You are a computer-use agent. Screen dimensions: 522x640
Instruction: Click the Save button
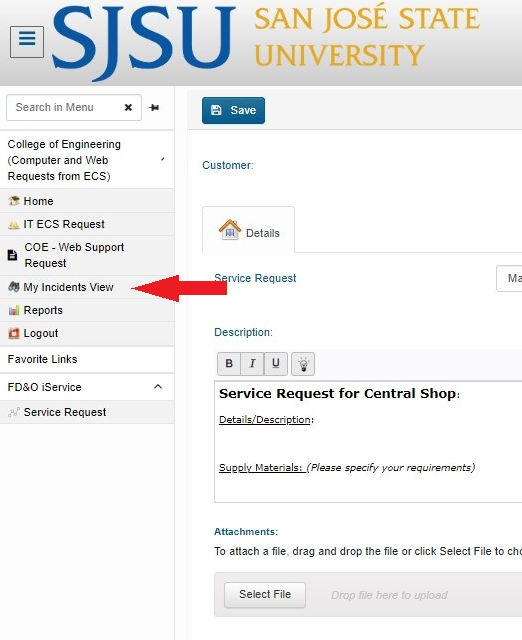pyautogui.click(x=233, y=110)
